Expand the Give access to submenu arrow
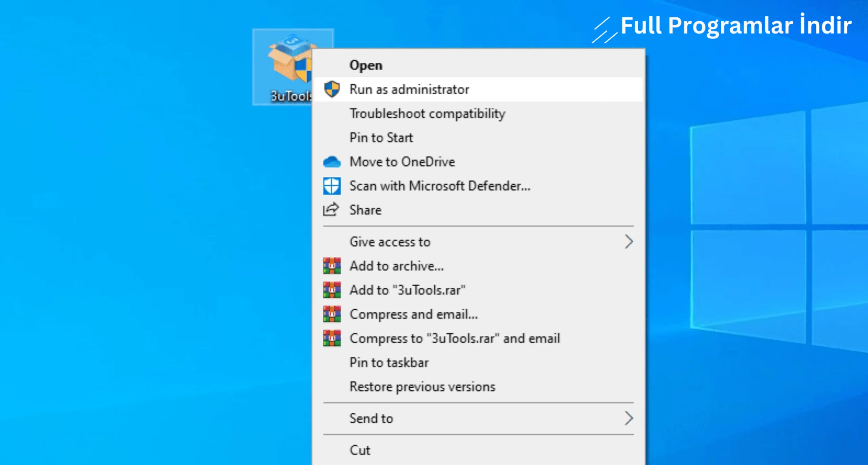The image size is (868, 465). 629,242
